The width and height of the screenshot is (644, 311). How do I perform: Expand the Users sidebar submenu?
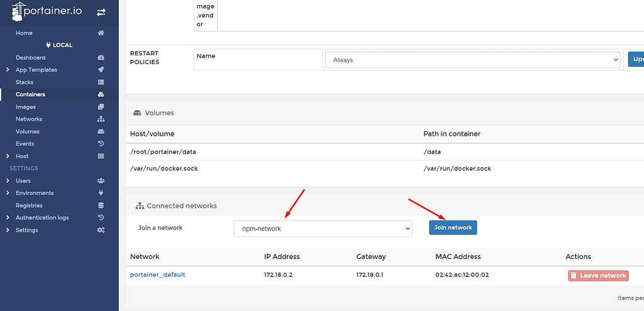(x=8, y=181)
